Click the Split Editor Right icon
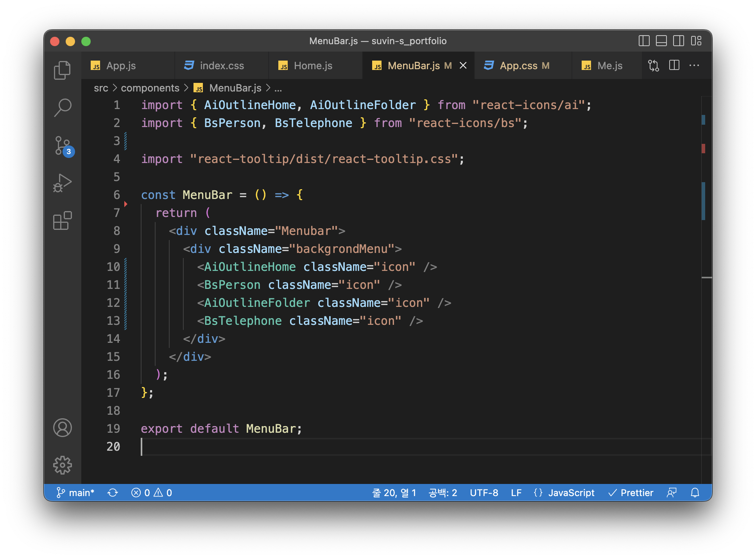The image size is (756, 559). tap(674, 65)
